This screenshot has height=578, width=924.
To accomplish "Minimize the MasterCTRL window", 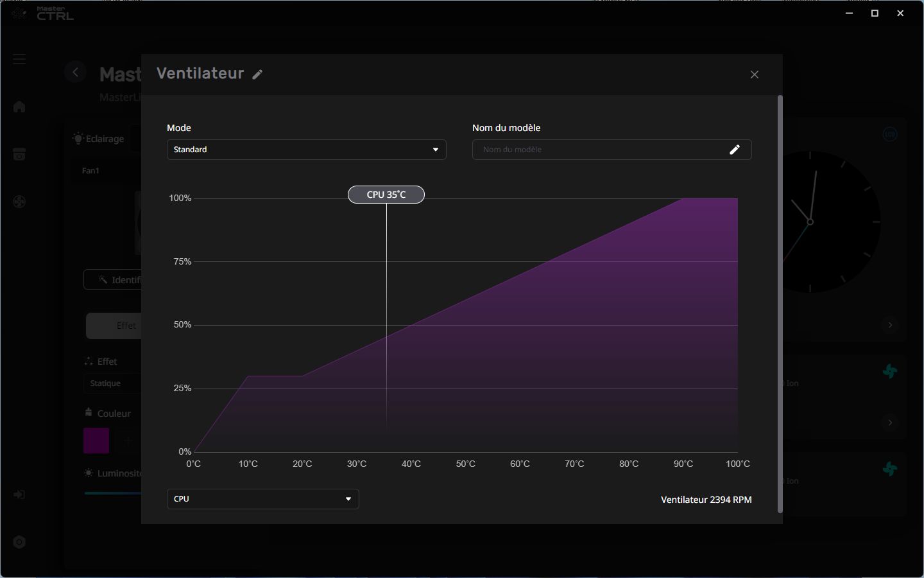I will pyautogui.click(x=850, y=13).
